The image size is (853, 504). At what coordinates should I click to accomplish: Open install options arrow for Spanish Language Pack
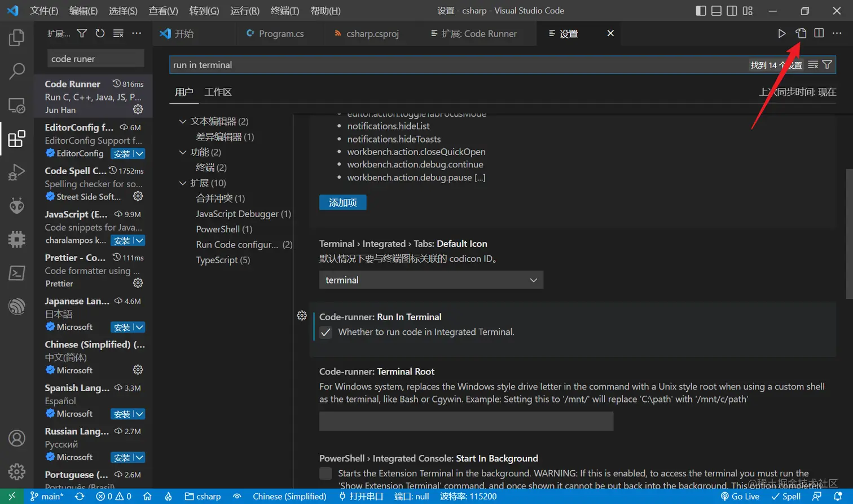pyautogui.click(x=139, y=414)
